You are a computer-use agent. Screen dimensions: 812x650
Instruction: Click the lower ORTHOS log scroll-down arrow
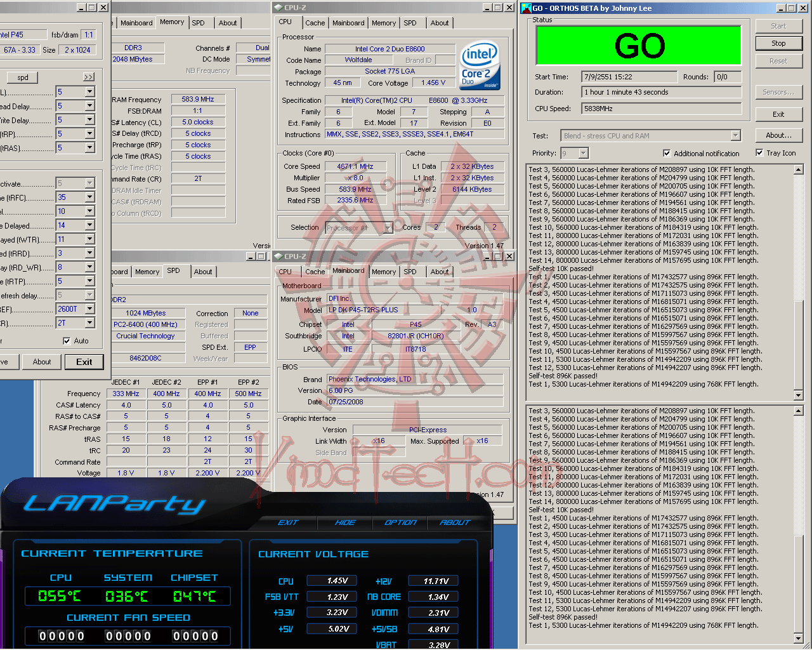(x=799, y=637)
